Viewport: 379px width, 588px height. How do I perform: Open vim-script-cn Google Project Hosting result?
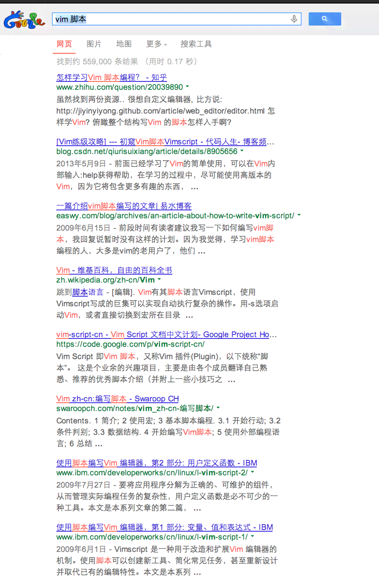(x=167, y=334)
